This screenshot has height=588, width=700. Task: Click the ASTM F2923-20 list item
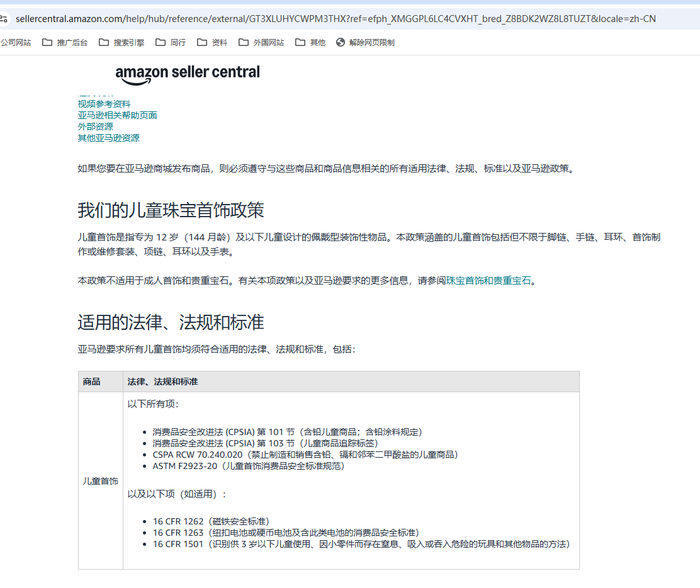[249, 466]
